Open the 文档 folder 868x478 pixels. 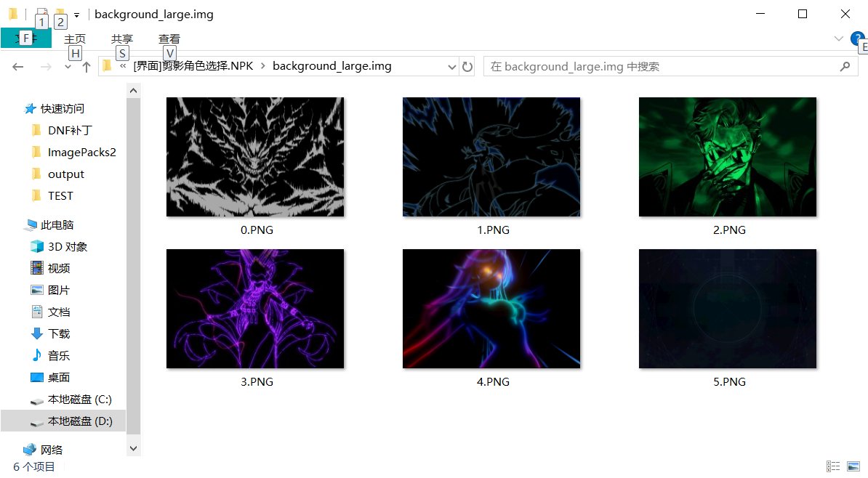(x=59, y=312)
